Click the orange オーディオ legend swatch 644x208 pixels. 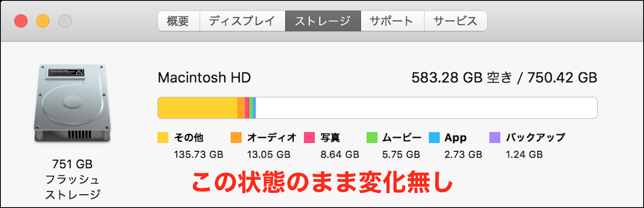(x=236, y=138)
